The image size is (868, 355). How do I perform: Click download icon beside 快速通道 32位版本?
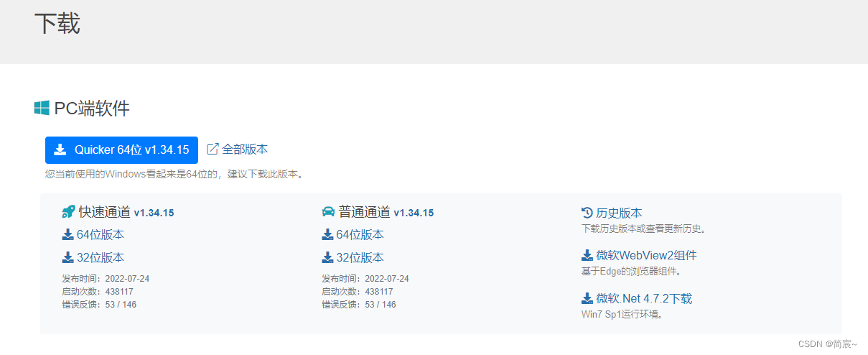coord(68,257)
